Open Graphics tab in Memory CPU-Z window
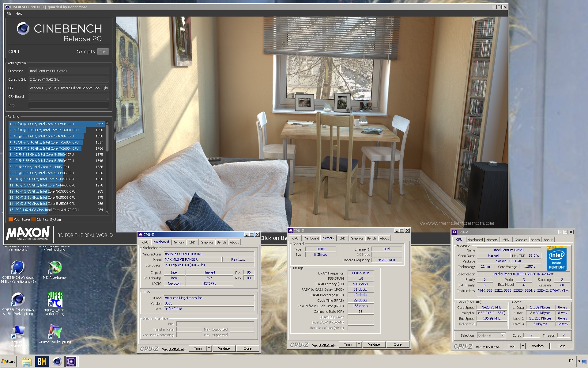Viewport: 588px width, 368px height. click(x=357, y=238)
